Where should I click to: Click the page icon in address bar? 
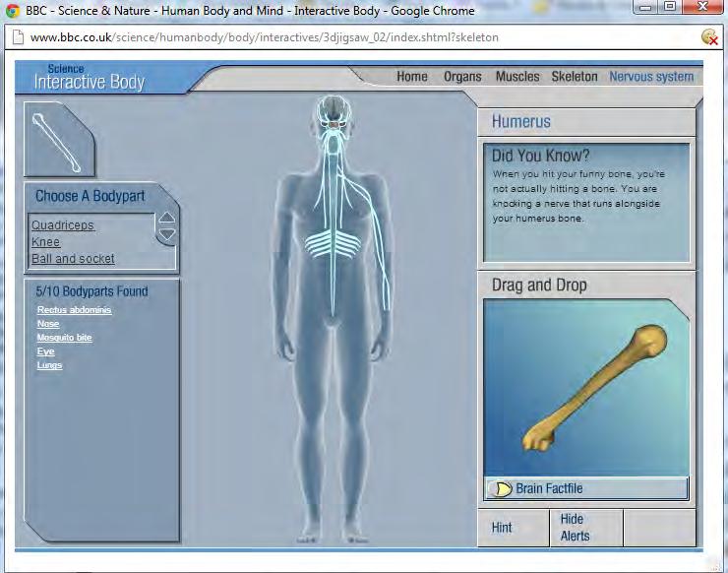pyautogui.click(x=18, y=37)
